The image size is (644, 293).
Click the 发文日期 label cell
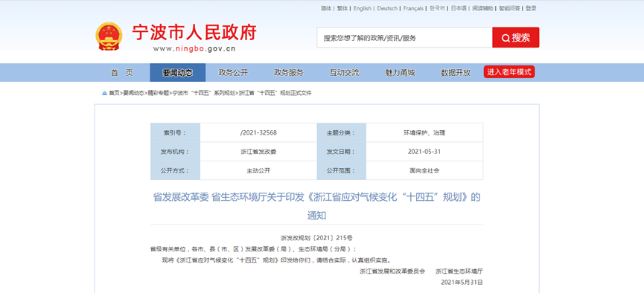coord(341,152)
